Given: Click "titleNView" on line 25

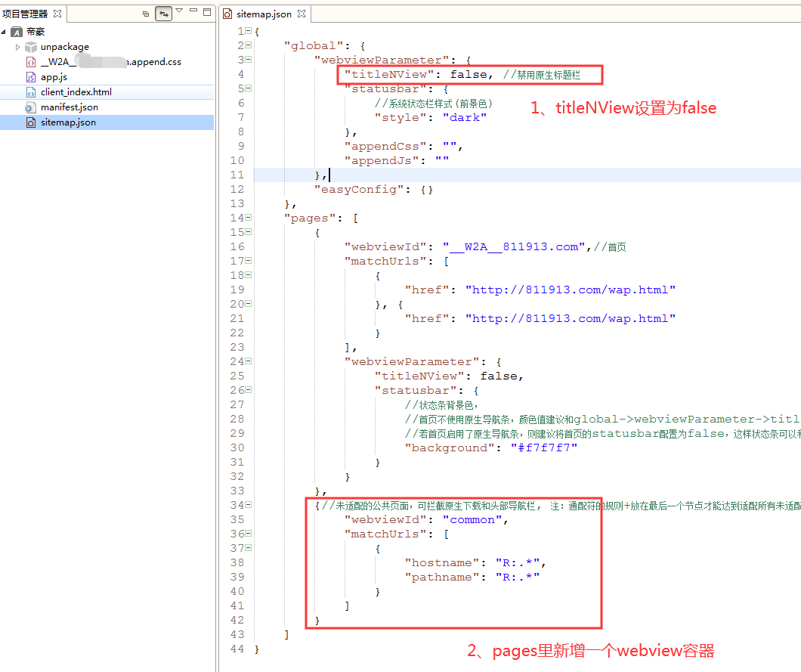Looking at the screenshot, I should 419,376.
